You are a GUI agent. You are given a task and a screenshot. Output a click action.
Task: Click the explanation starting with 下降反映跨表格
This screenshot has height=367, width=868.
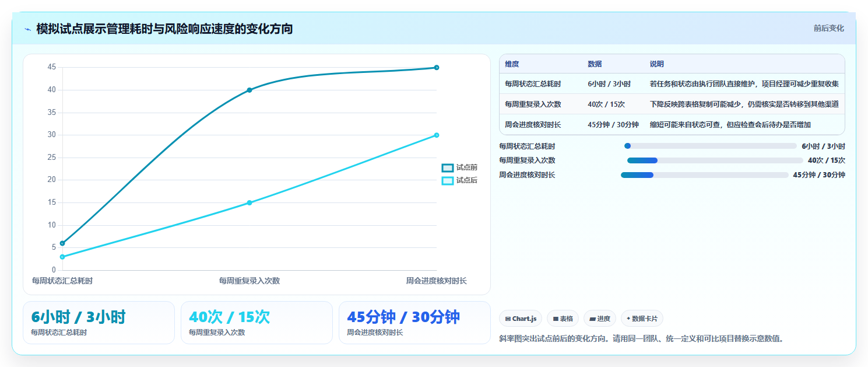pos(744,104)
